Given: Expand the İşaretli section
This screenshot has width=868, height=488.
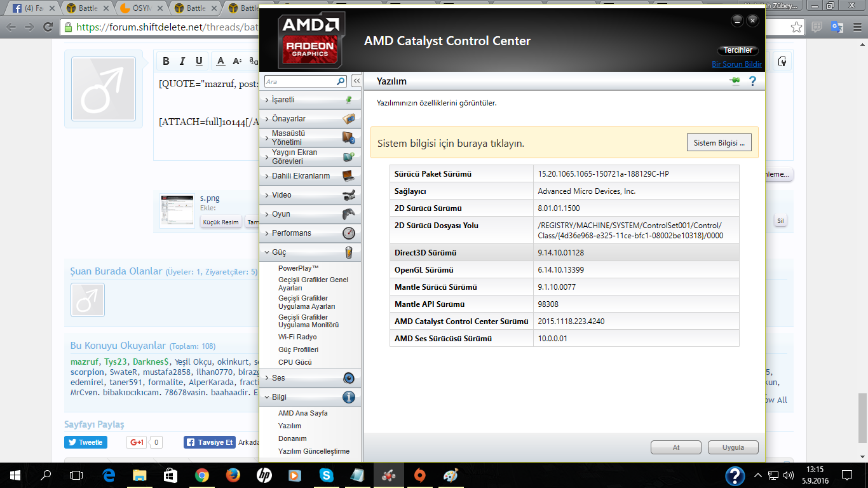Looking at the screenshot, I should pyautogui.click(x=310, y=100).
